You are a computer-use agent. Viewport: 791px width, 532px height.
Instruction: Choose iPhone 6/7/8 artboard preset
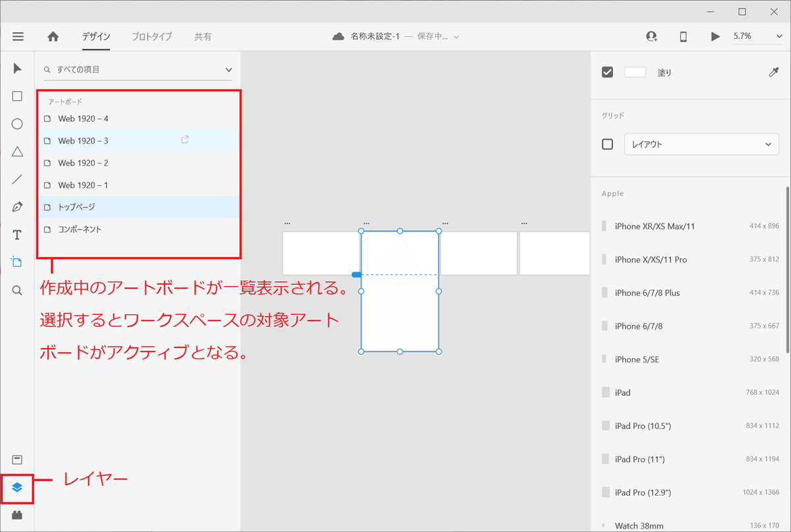[690, 326]
